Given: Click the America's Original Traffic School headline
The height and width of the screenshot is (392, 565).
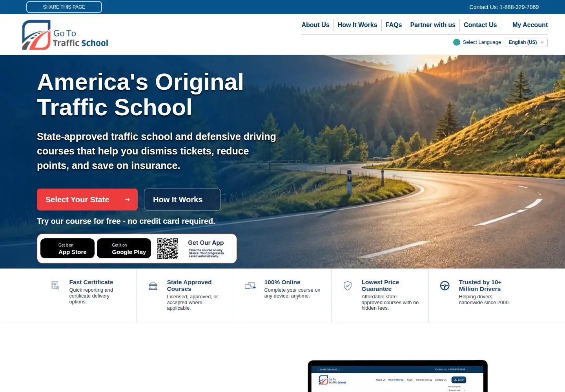Looking at the screenshot, I should [140, 94].
